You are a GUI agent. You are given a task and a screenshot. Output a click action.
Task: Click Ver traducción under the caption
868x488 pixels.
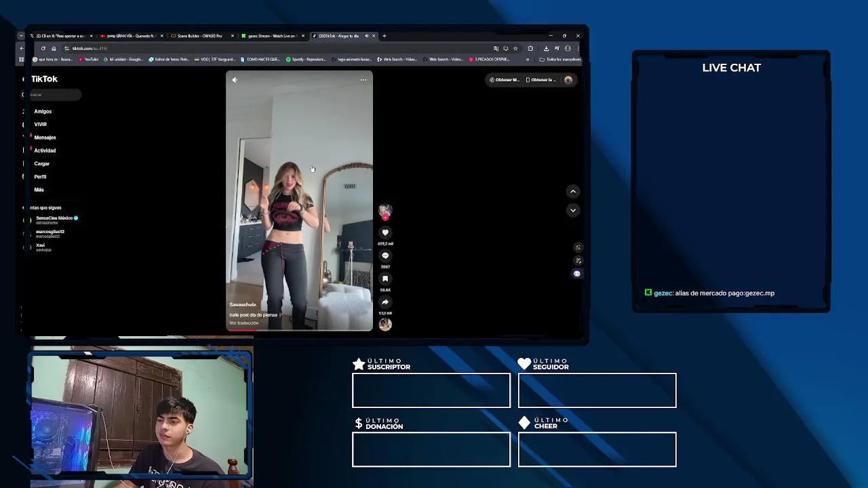(244, 323)
